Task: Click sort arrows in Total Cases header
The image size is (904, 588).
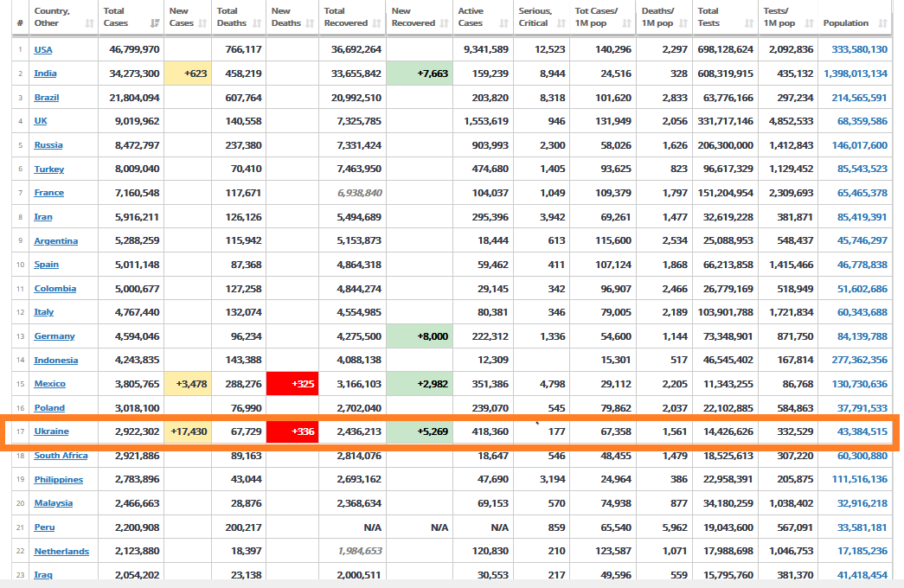Action: pyautogui.click(x=155, y=23)
